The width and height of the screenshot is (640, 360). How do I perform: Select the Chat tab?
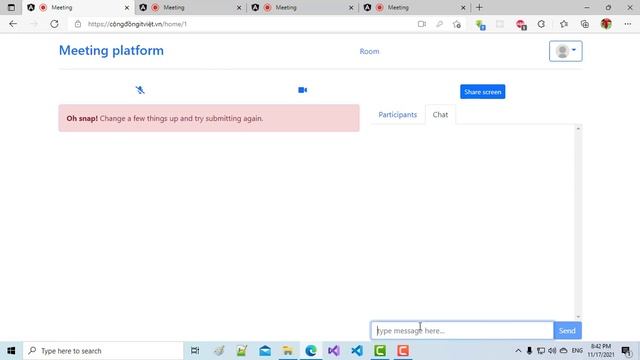(440, 115)
